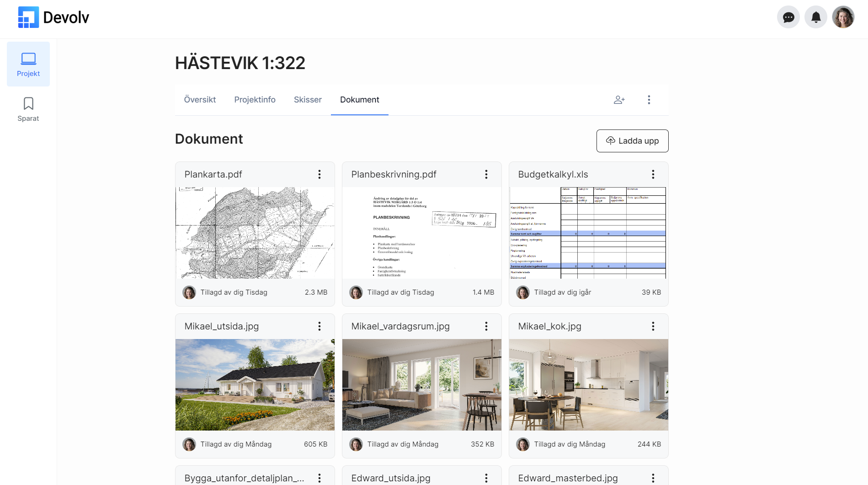Open options menu for Mikael_kok.jpg
Image resolution: width=868 pixels, height=485 pixels.
click(653, 326)
